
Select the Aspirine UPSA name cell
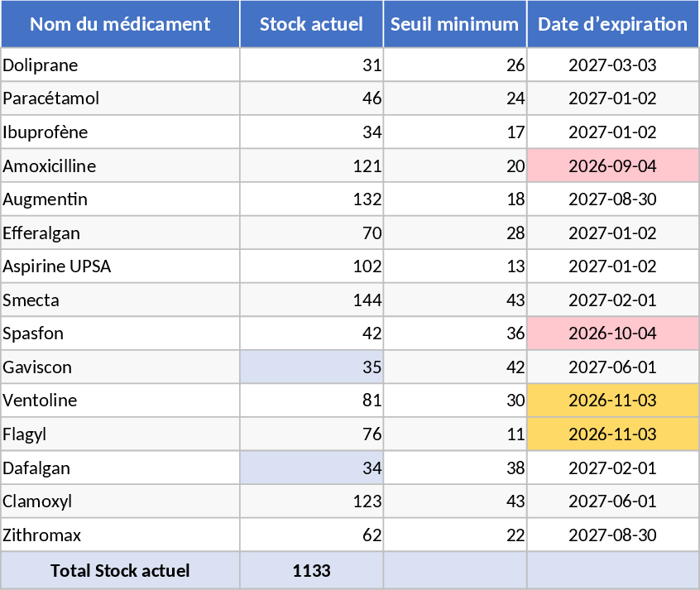pos(120,266)
